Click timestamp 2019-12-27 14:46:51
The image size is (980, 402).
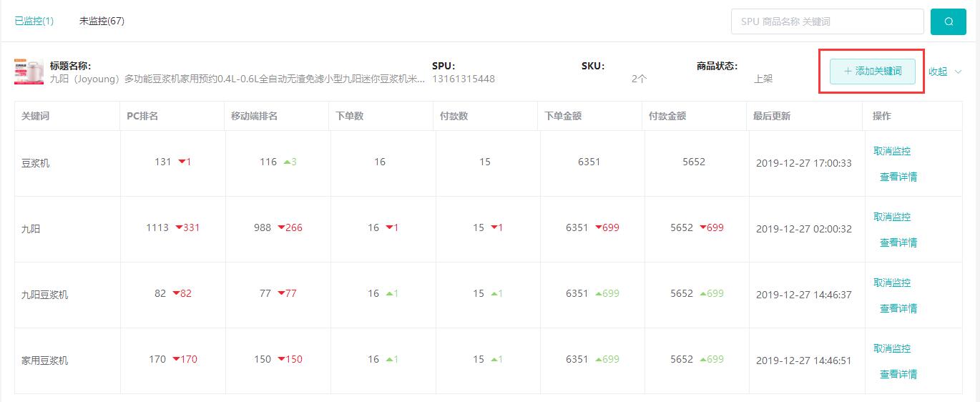(804, 361)
